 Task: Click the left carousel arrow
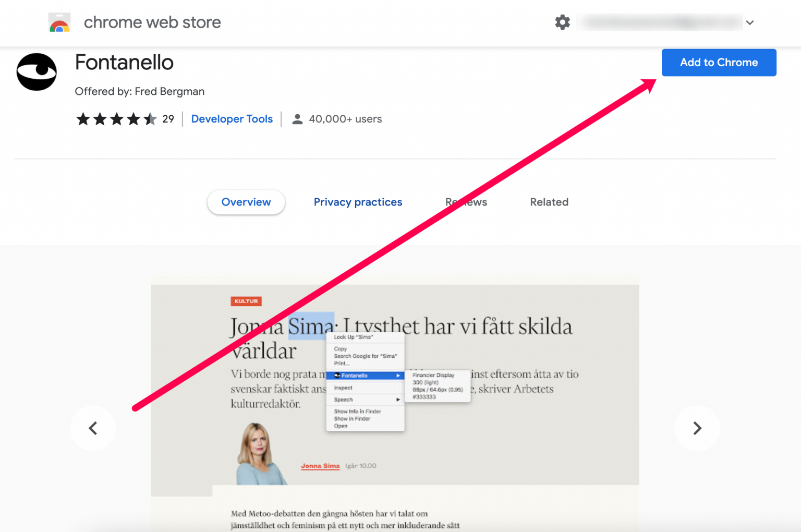click(93, 428)
